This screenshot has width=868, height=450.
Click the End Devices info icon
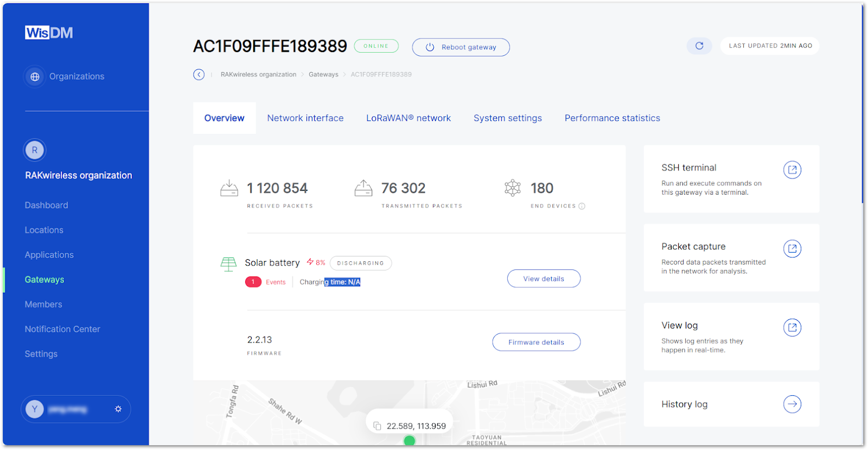582,206
